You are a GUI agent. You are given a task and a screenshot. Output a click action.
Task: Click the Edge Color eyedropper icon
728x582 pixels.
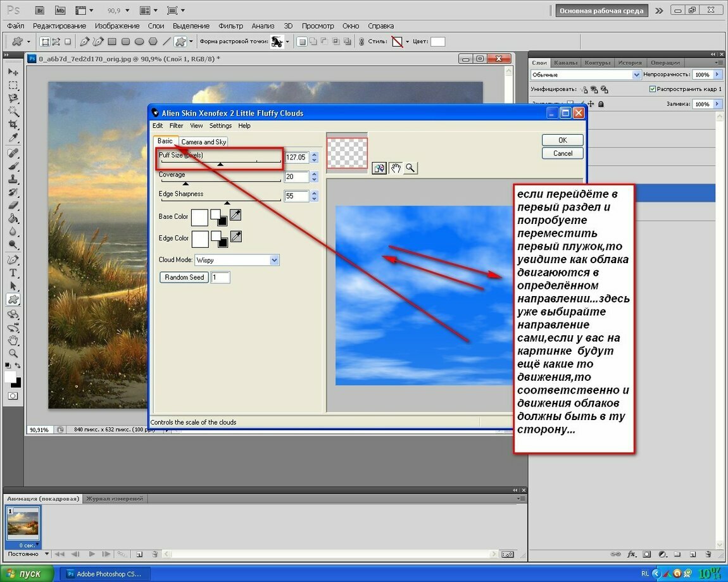tap(236, 237)
